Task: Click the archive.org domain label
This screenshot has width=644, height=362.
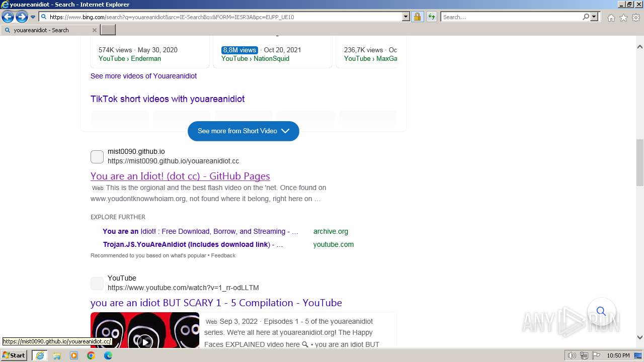Action: (x=331, y=231)
